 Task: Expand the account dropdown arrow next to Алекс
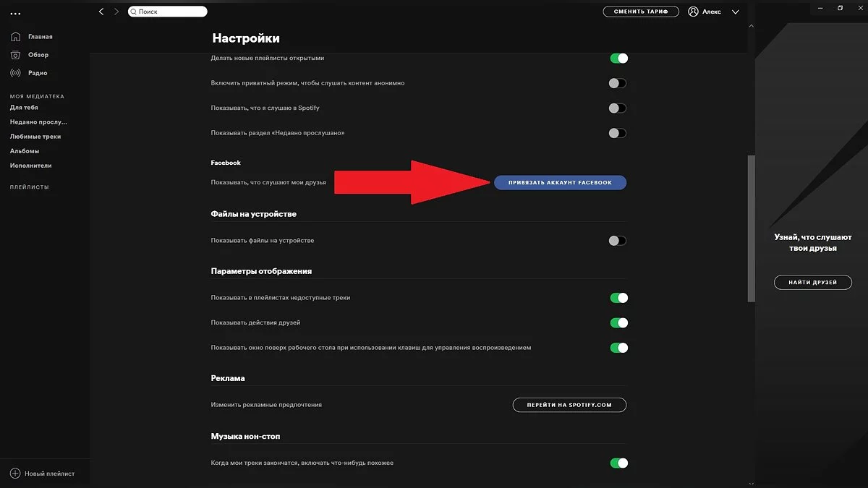pyautogui.click(x=736, y=12)
